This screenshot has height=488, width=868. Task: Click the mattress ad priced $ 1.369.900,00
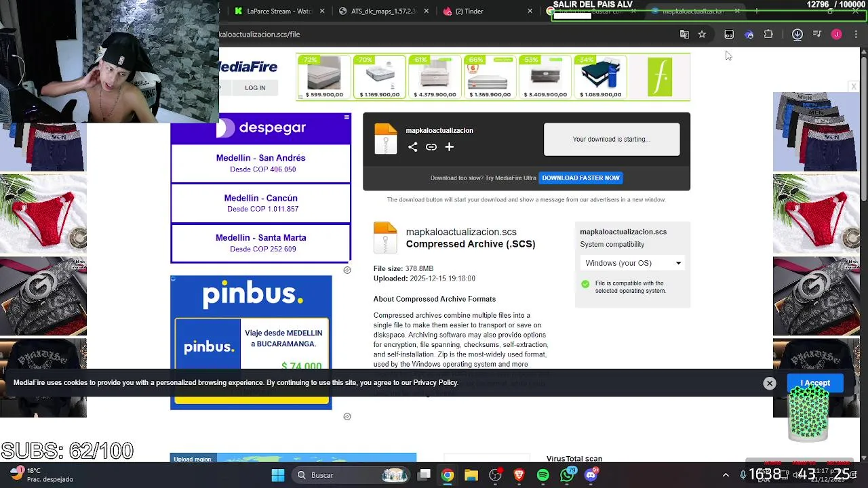pos(489,77)
